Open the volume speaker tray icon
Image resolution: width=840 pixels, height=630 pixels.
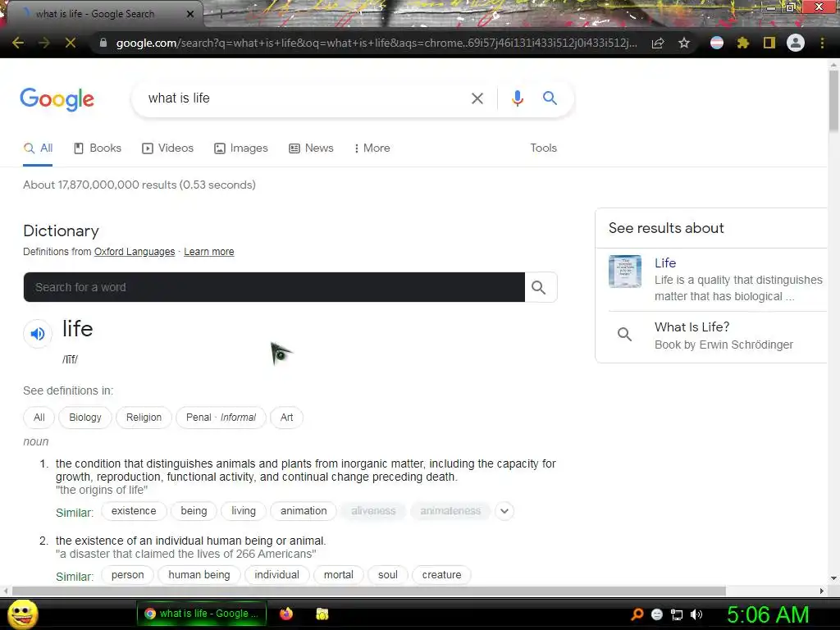[x=696, y=614]
